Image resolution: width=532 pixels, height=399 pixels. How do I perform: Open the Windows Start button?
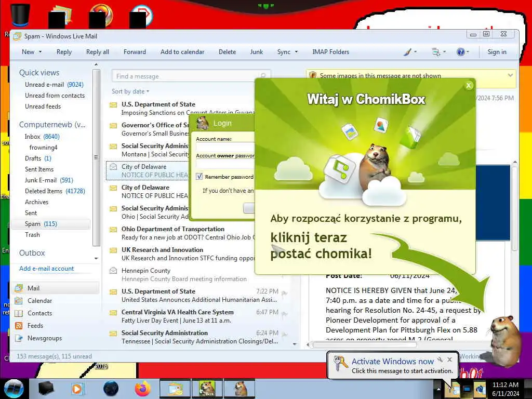pyautogui.click(x=14, y=389)
